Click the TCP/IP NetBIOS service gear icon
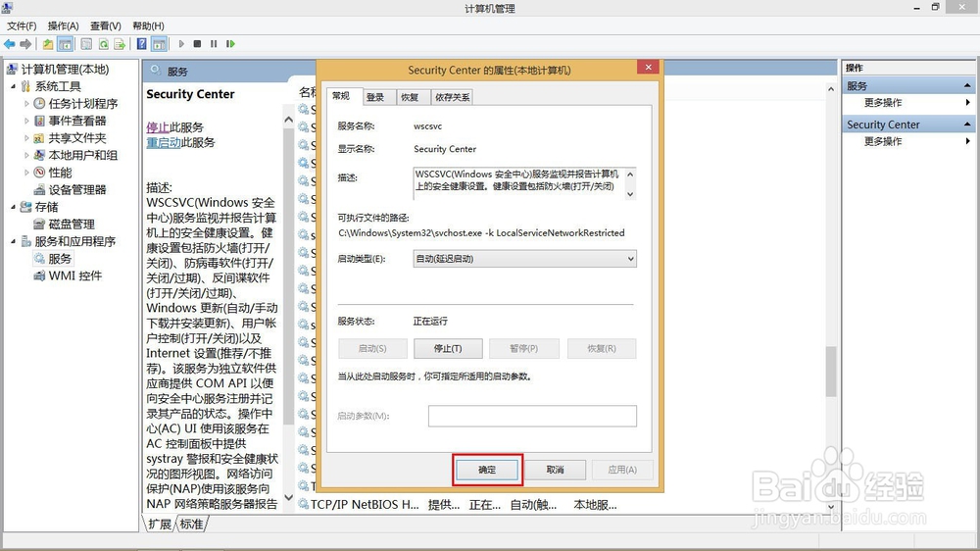980x551 pixels. click(304, 504)
